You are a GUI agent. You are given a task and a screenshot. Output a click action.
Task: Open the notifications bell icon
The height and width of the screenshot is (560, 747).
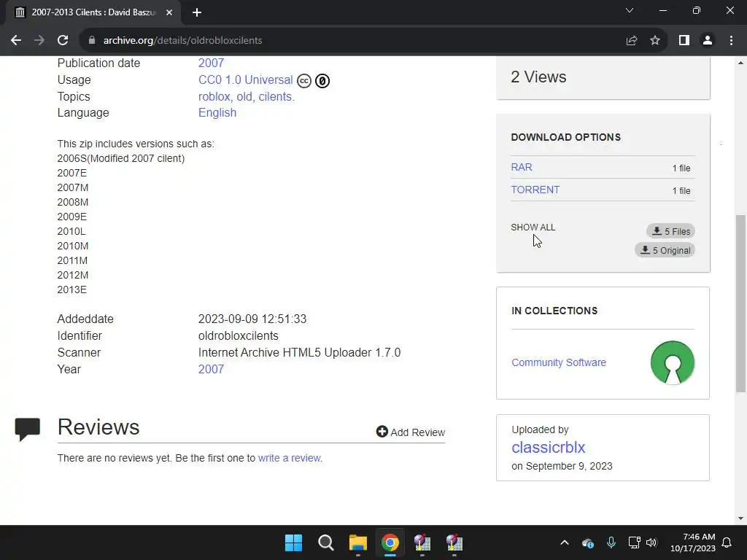(727, 542)
